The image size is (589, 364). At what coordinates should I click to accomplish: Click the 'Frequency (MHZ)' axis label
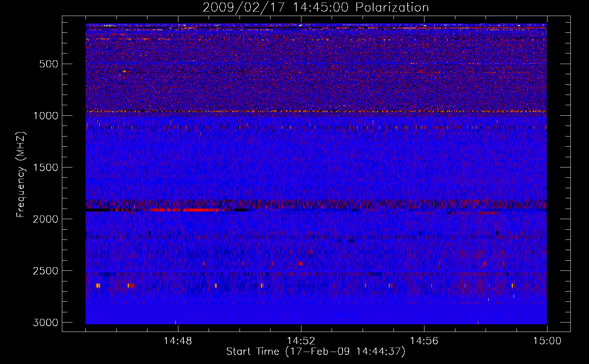coord(21,175)
